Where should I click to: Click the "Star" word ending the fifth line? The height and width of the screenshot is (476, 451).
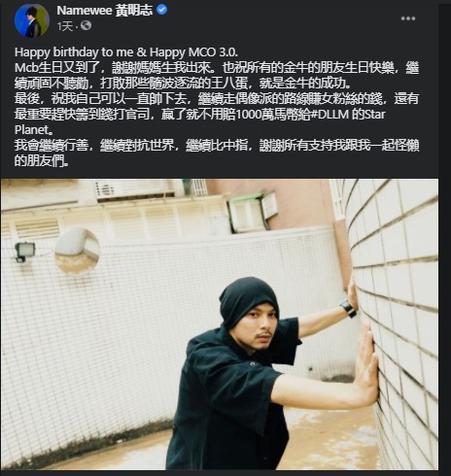tap(375, 115)
